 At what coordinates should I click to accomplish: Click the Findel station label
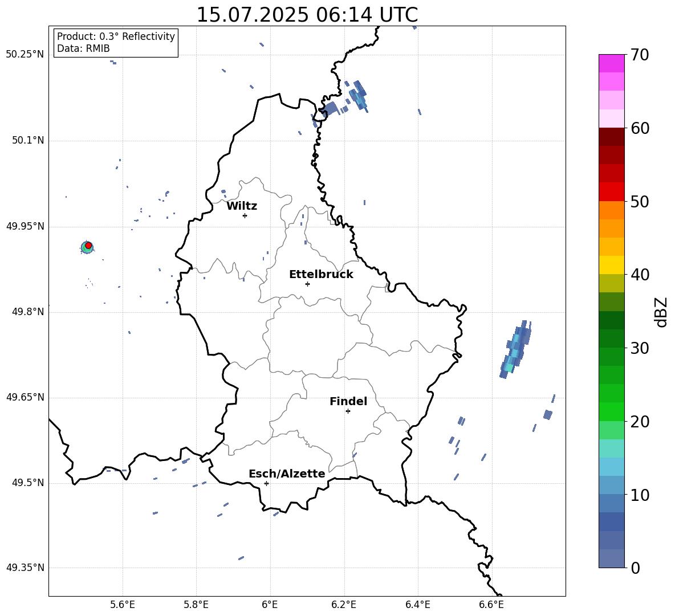click(x=348, y=401)
